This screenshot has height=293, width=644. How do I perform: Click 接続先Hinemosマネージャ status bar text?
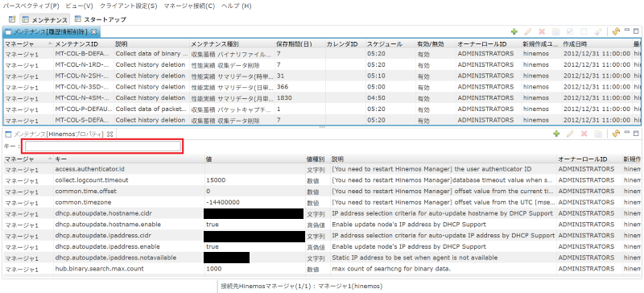(x=302, y=286)
